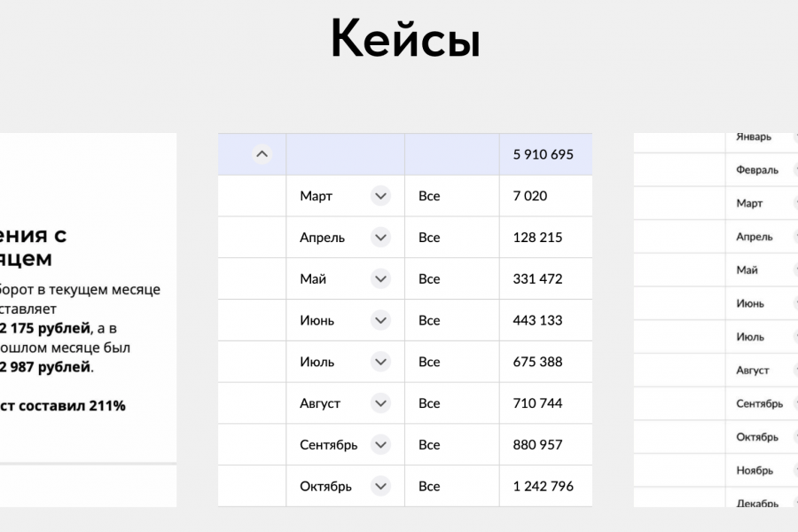798x532 pixels.
Task: Click the 880 957 value in Сентябрь row
Action: point(537,444)
